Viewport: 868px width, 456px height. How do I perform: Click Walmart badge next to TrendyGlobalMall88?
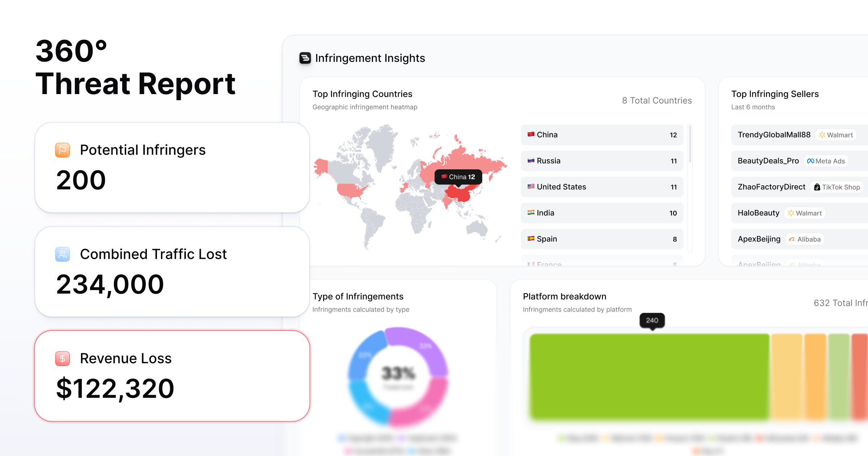pos(836,135)
